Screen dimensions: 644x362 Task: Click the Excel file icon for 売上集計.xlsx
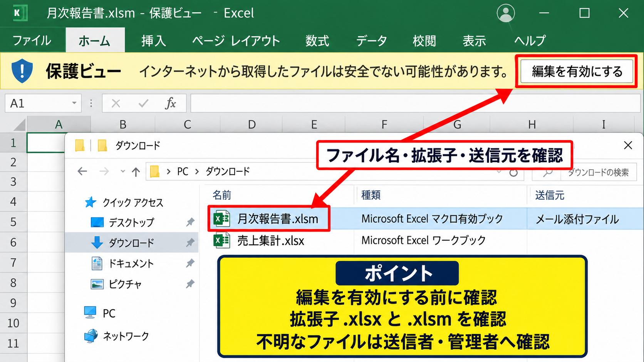[x=221, y=240]
